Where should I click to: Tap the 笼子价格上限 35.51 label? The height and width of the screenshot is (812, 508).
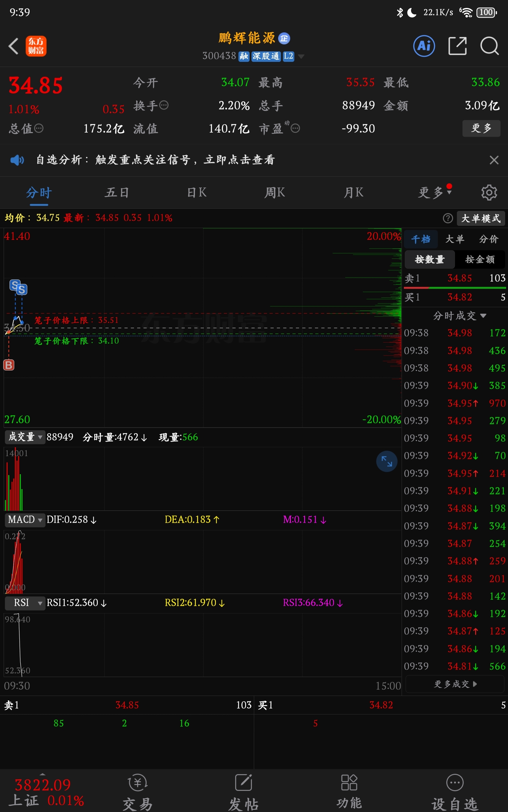click(77, 320)
